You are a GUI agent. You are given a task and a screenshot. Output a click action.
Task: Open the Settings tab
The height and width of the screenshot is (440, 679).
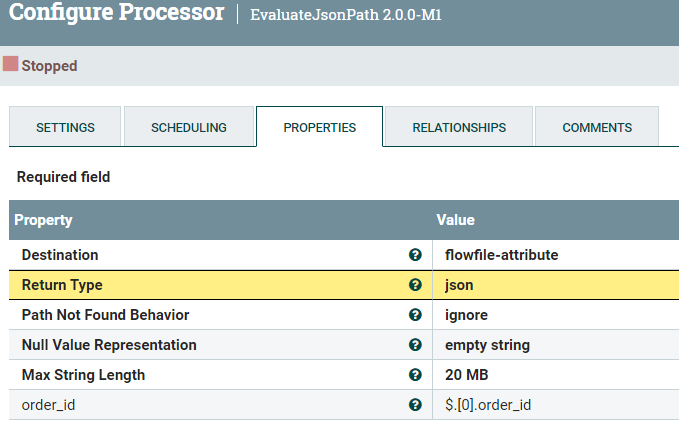[65, 128]
